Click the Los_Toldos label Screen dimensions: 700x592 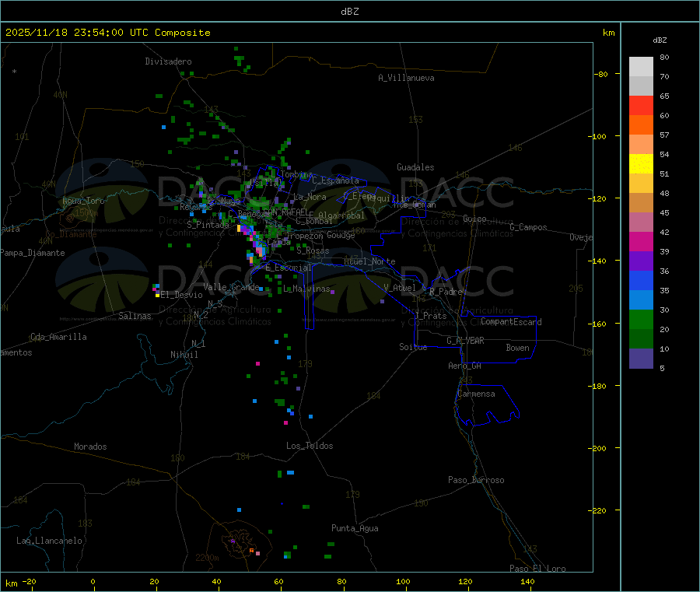pyautogui.click(x=310, y=446)
